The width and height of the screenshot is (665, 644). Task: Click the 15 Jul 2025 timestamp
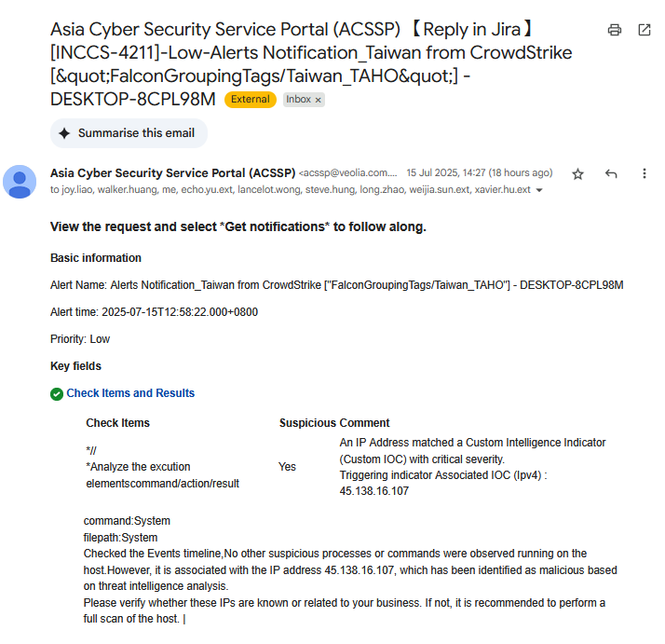(x=479, y=173)
